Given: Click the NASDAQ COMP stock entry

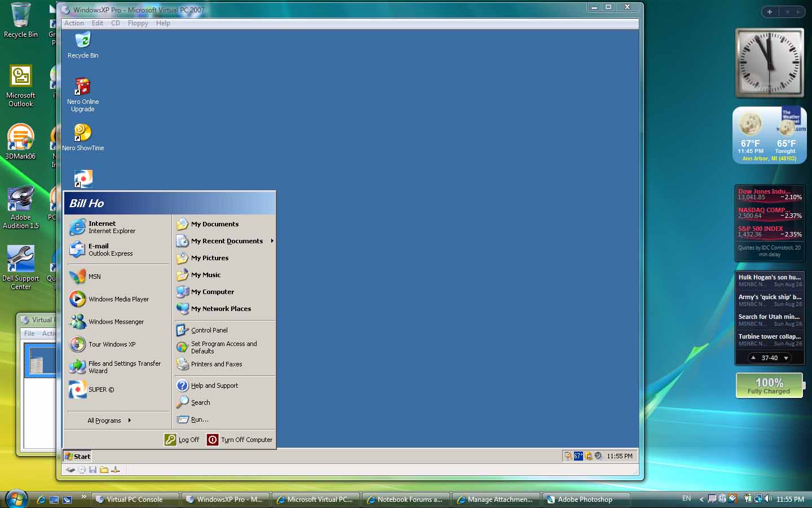Looking at the screenshot, I should tap(770, 213).
